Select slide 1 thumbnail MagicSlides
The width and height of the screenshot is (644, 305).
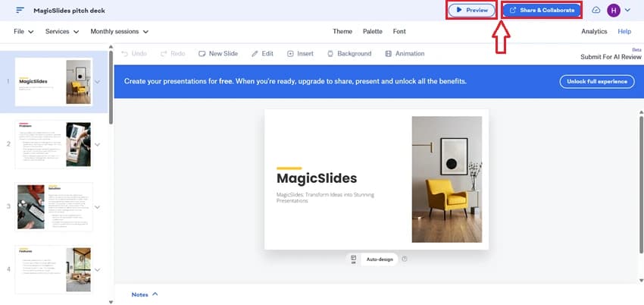tap(54, 81)
